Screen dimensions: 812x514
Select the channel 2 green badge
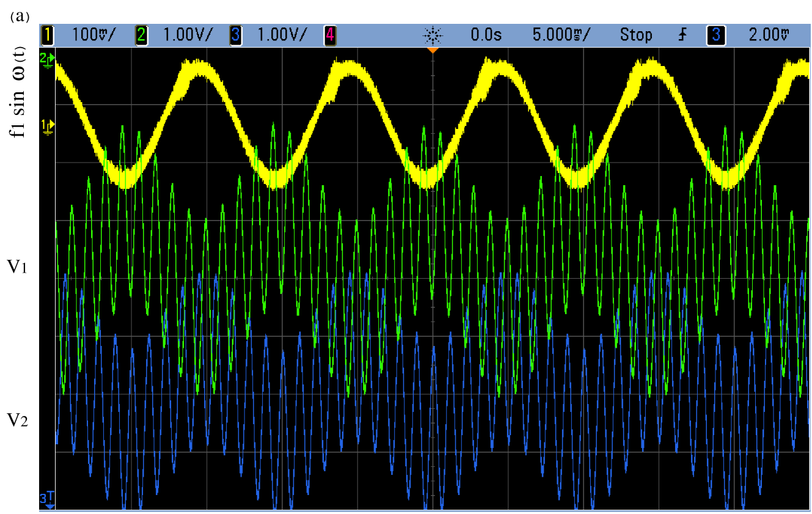point(142,35)
